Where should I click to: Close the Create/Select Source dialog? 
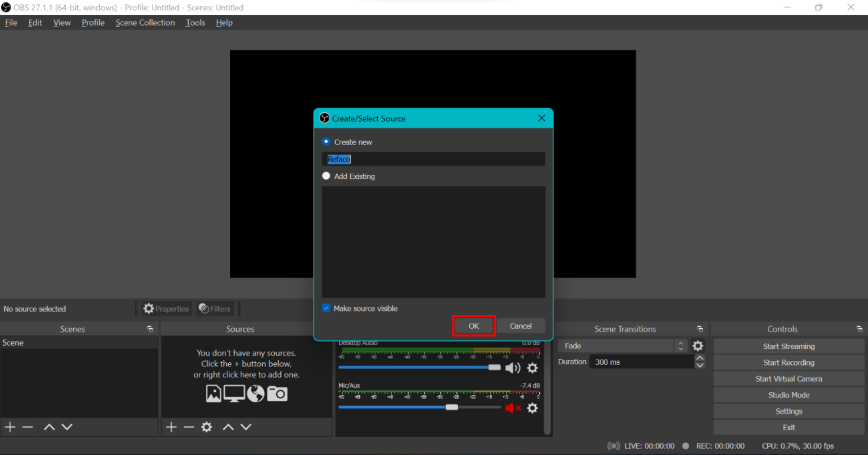(541, 118)
